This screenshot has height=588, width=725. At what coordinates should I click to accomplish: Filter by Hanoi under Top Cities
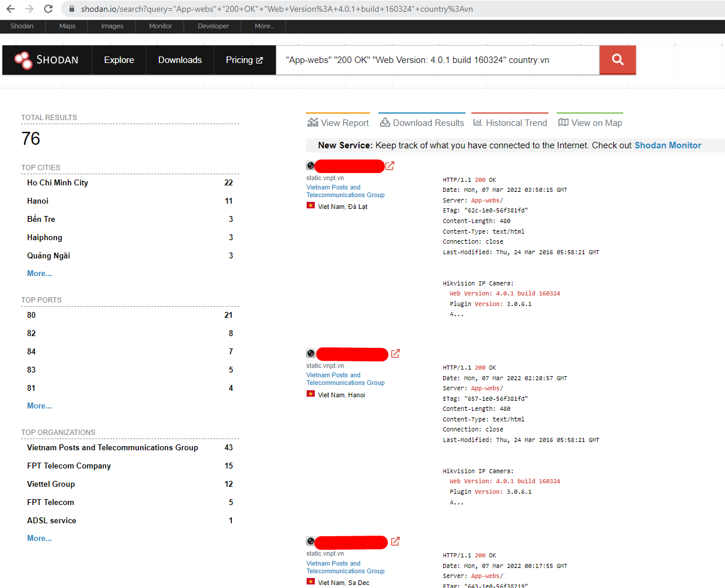click(x=38, y=201)
